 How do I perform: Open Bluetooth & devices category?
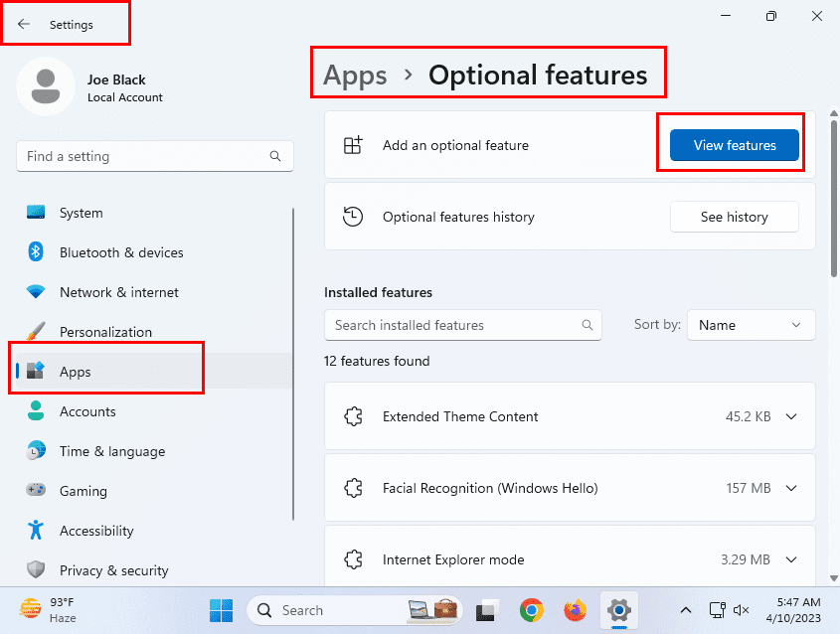point(154,252)
